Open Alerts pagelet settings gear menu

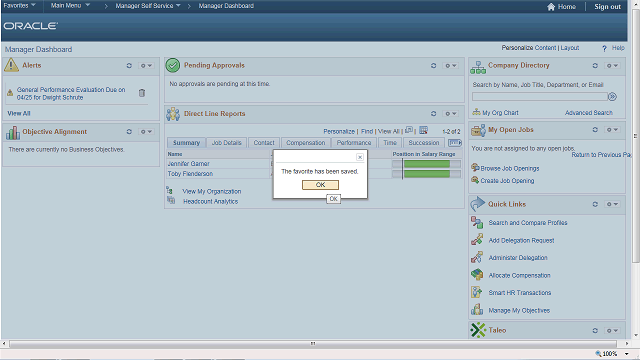pyautogui.click(x=146, y=65)
